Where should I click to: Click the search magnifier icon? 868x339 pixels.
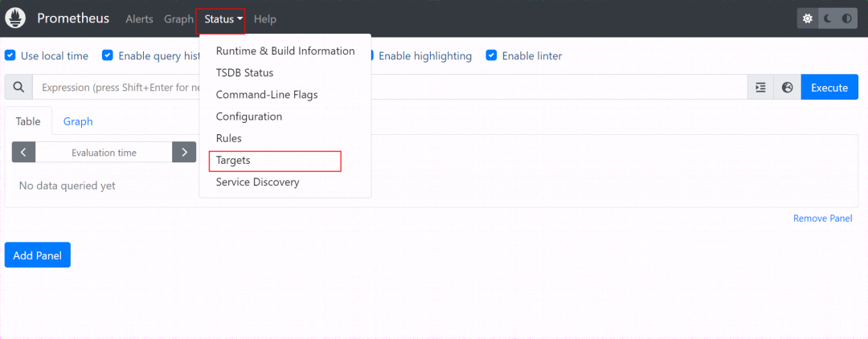18,88
